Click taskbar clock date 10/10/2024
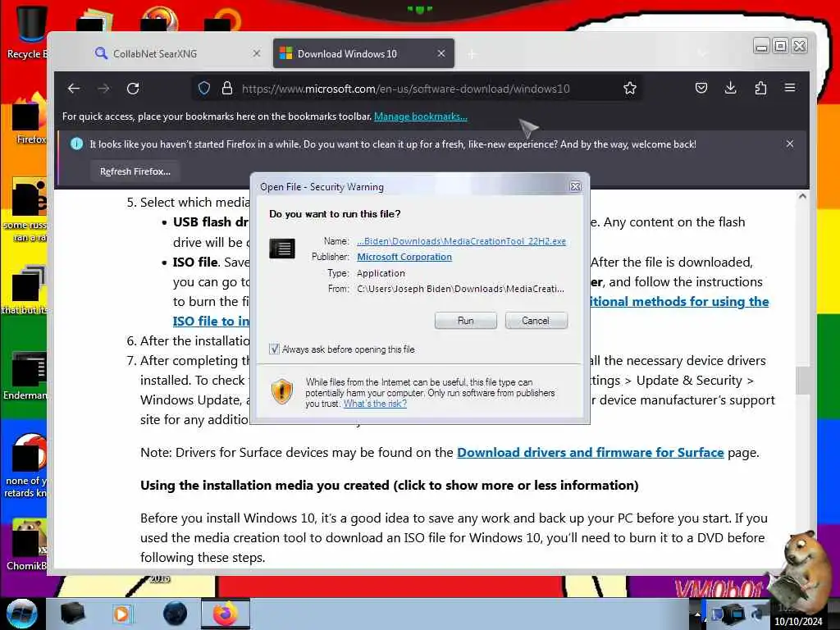The width and height of the screenshot is (840, 630). [x=798, y=622]
